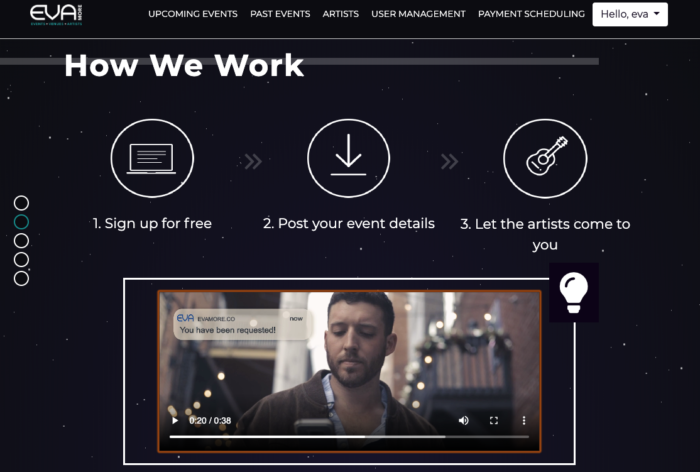This screenshot has height=472, width=700.
Task: Open the video's three-dot options menu
Action: click(x=524, y=420)
